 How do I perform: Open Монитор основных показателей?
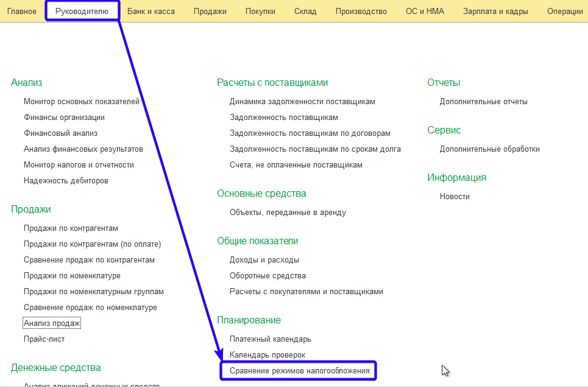(82, 102)
